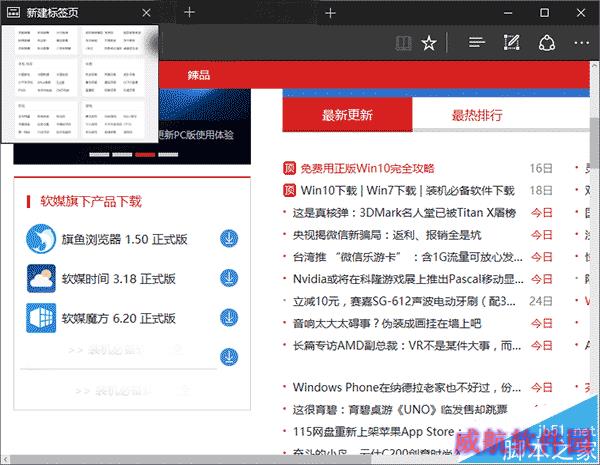Open the More actions ellipsis menu
600x465 pixels.
click(x=582, y=43)
